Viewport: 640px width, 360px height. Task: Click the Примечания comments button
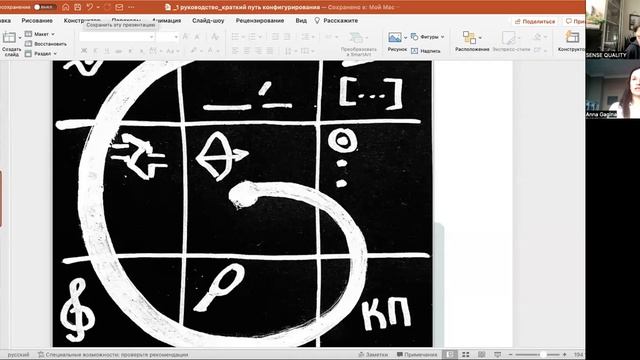pos(417,355)
